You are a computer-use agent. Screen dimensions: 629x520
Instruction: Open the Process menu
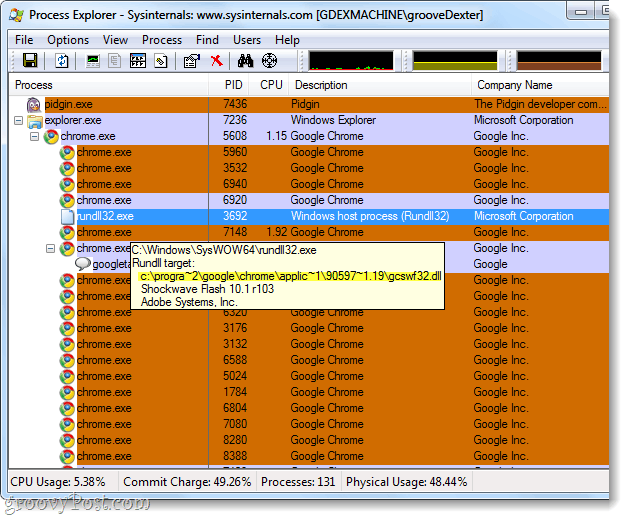click(x=162, y=40)
